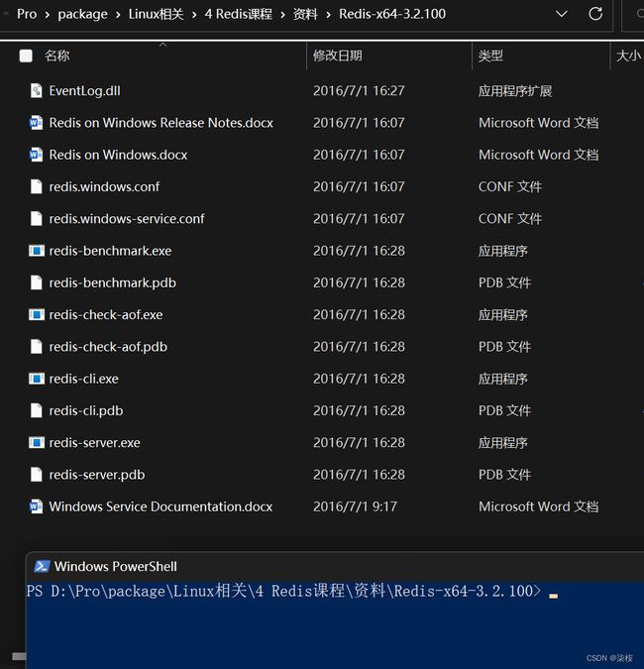Viewport: 644px width, 669px height.
Task: Select Windows Service Documentation.docx file name
Action: (x=161, y=506)
